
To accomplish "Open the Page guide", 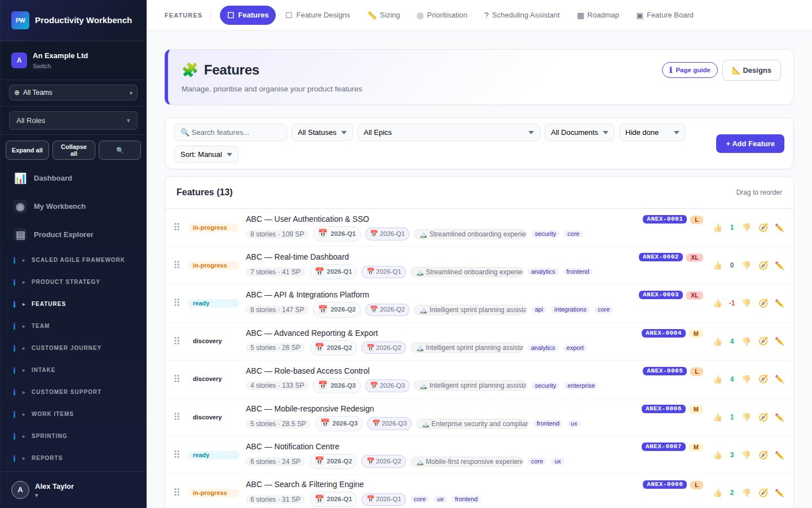I will click(x=690, y=70).
